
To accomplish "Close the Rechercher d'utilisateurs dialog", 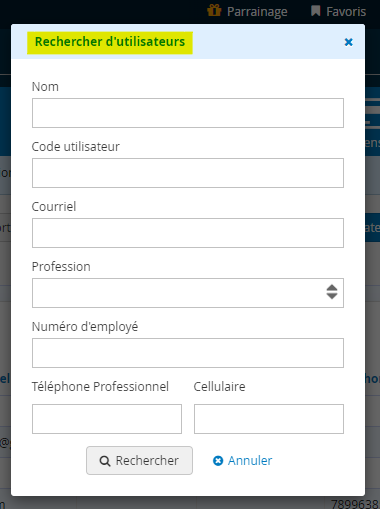I will click(x=348, y=42).
